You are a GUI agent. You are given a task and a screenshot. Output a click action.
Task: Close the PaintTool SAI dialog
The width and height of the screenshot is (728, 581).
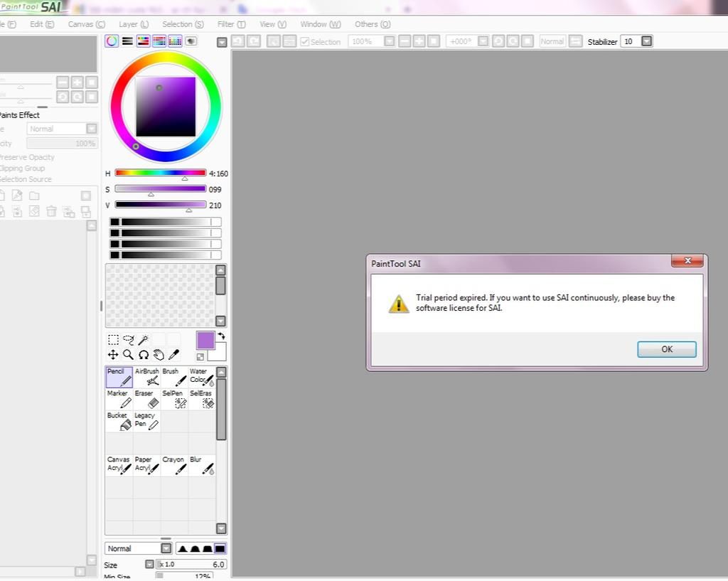pyautogui.click(x=687, y=261)
